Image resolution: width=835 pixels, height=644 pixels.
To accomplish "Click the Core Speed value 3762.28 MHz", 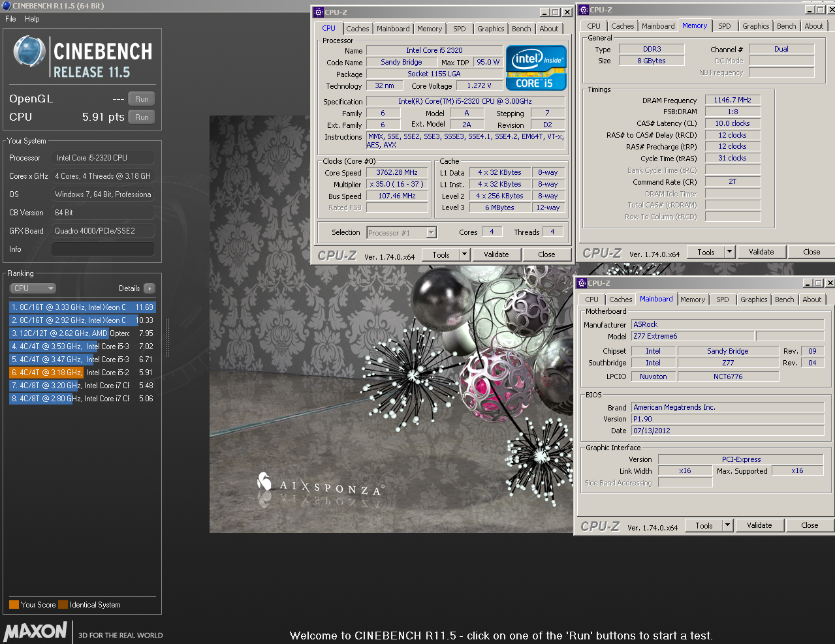I will 397,173.
